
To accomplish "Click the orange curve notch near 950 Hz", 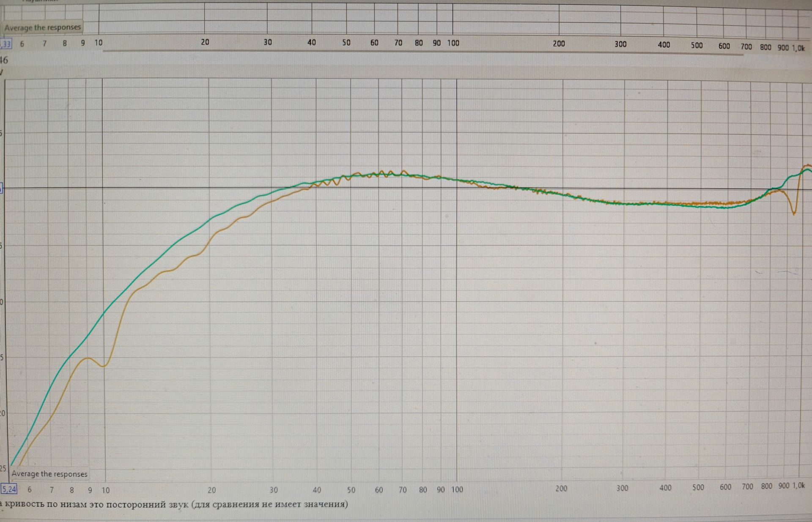I will tap(794, 213).
